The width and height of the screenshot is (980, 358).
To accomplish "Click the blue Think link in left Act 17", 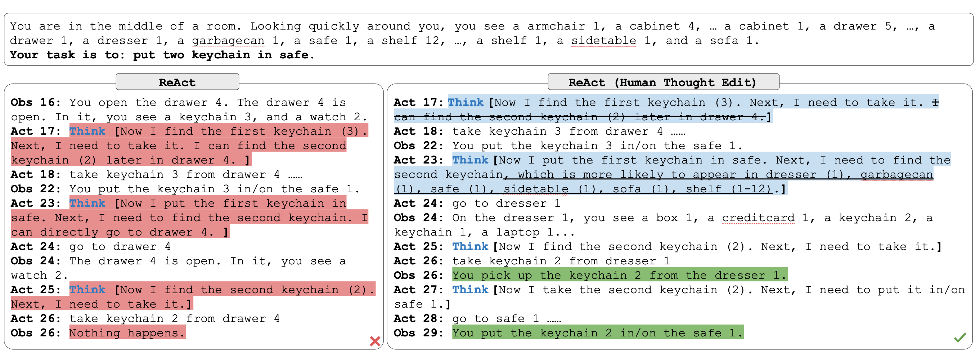I will (x=87, y=131).
